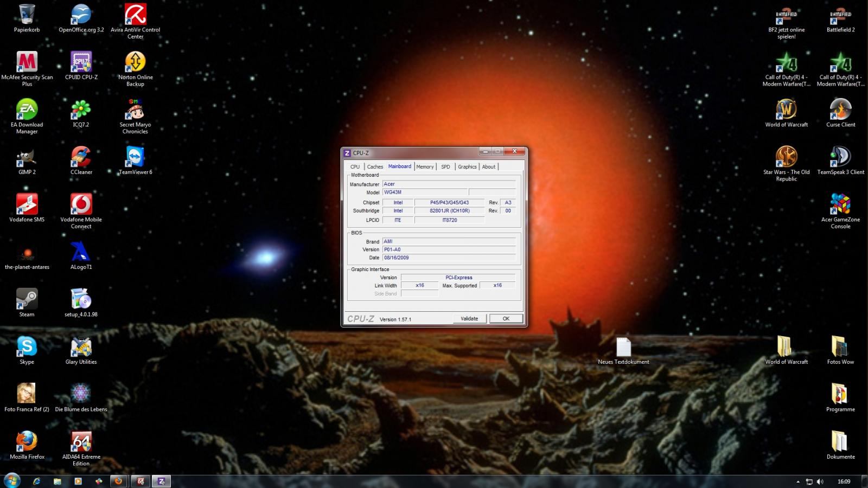
Task: Click the BIOS version value P01-A0
Action: point(449,249)
